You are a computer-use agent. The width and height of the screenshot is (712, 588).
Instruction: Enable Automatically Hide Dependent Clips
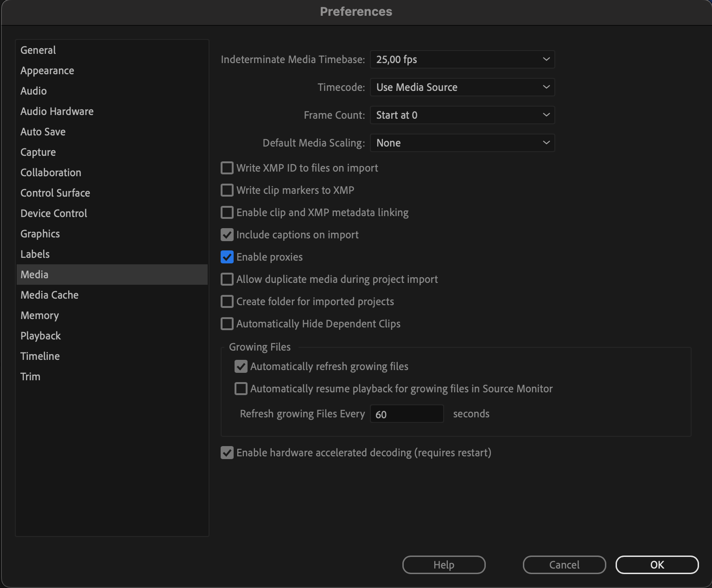click(227, 324)
